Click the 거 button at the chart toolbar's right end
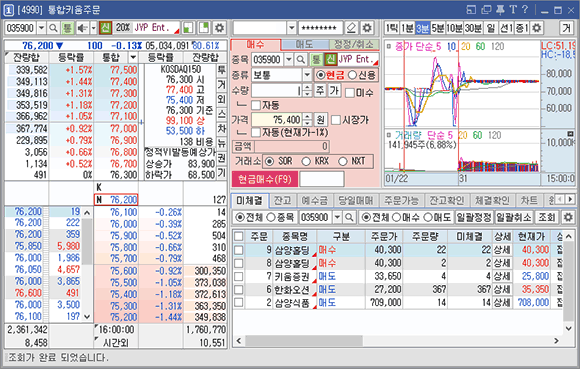Image resolution: width=580 pixels, height=369 pixels. (x=567, y=28)
